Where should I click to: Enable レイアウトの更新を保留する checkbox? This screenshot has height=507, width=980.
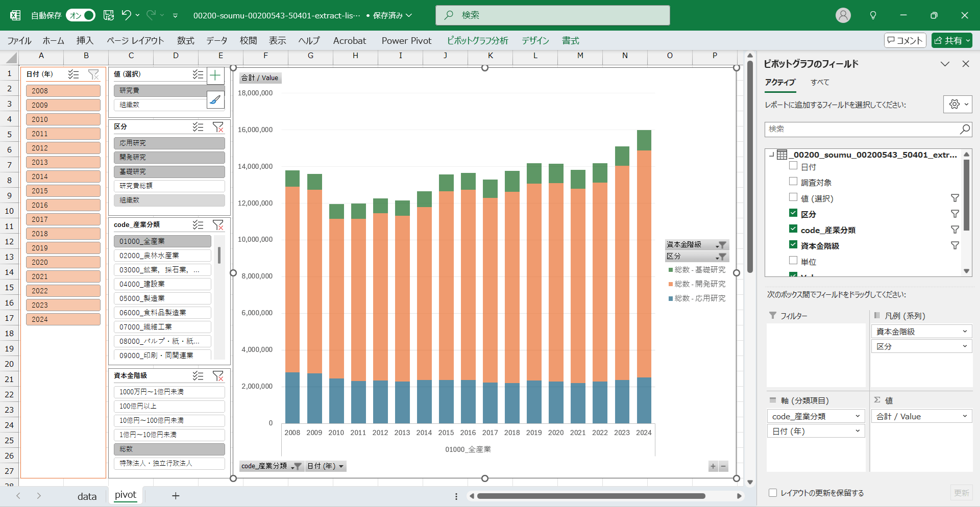pyautogui.click(x=773, y=493)
